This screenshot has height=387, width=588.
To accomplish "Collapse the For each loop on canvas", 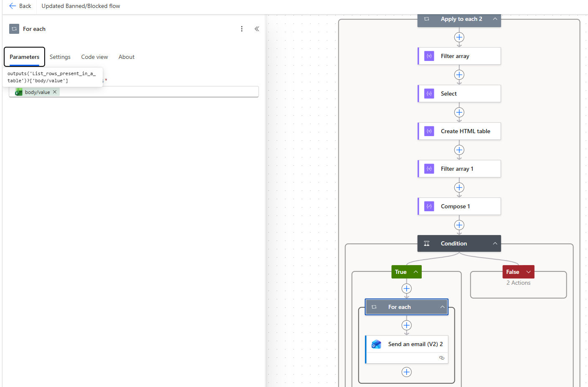I will (x=442, y=307).
